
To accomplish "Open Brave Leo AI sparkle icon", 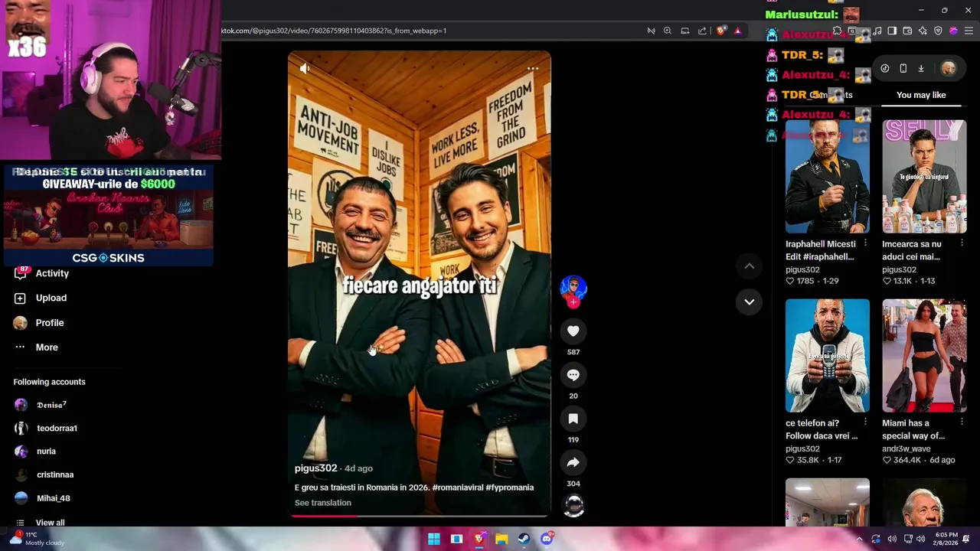I will point(923,31).
